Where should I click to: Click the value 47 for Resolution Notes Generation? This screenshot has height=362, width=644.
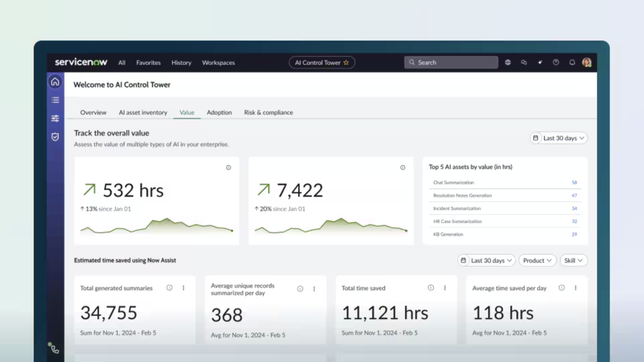click(574, 196)
